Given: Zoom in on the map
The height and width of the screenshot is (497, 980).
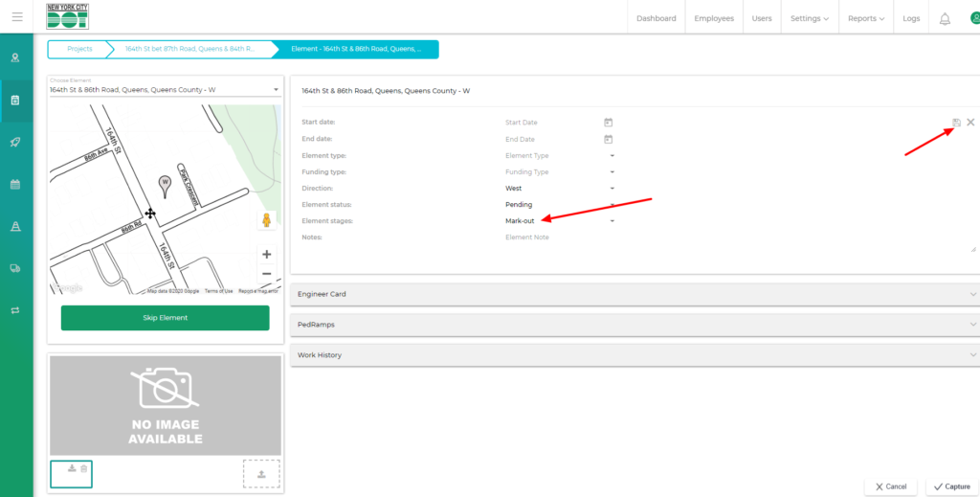Looking at the screenshot, I should click(266, 254).
